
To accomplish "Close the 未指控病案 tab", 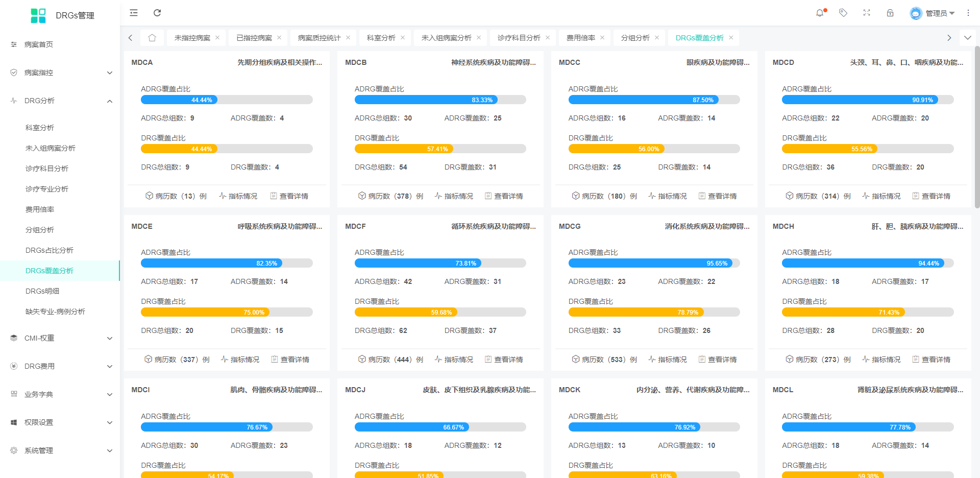I will click(217, 38).
